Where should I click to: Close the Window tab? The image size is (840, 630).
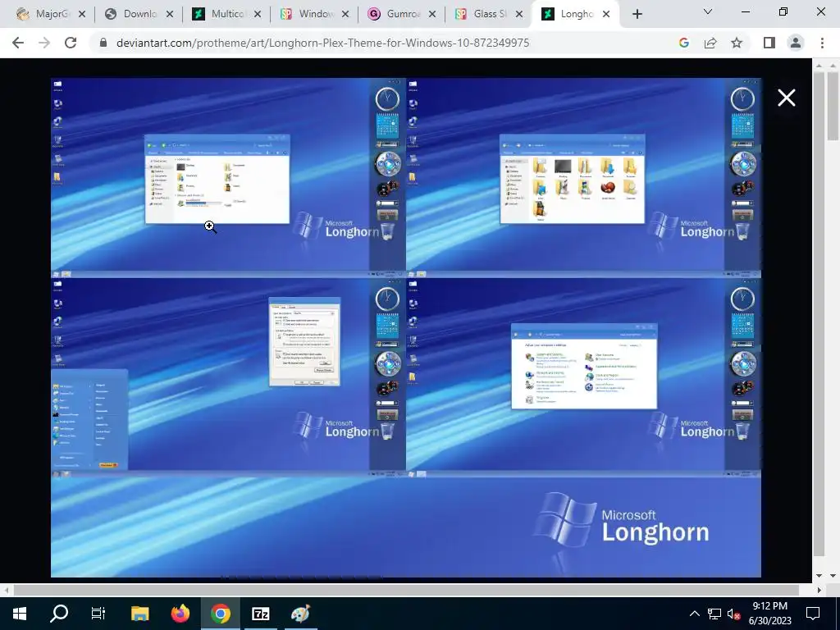pos(345,14)
